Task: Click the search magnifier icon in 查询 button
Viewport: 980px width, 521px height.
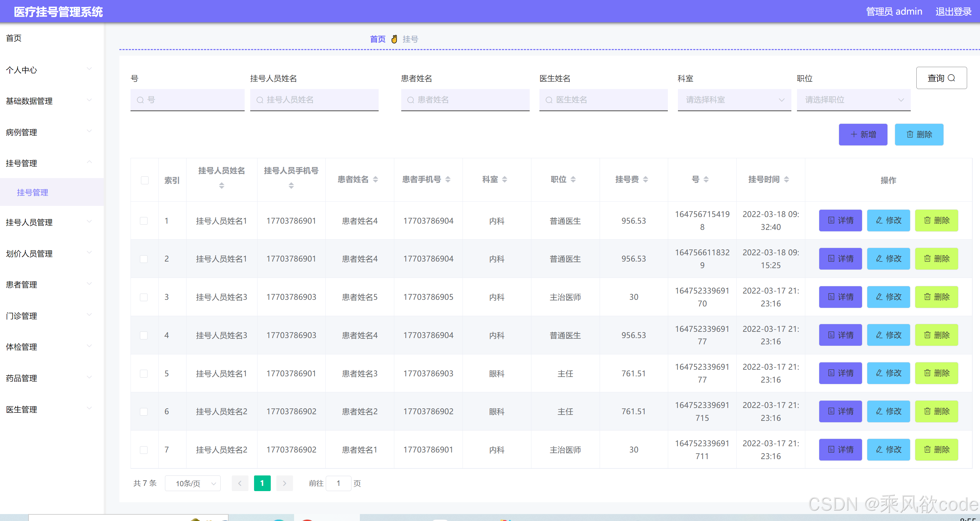Action: pyautogui.click(x=951, y=78)
